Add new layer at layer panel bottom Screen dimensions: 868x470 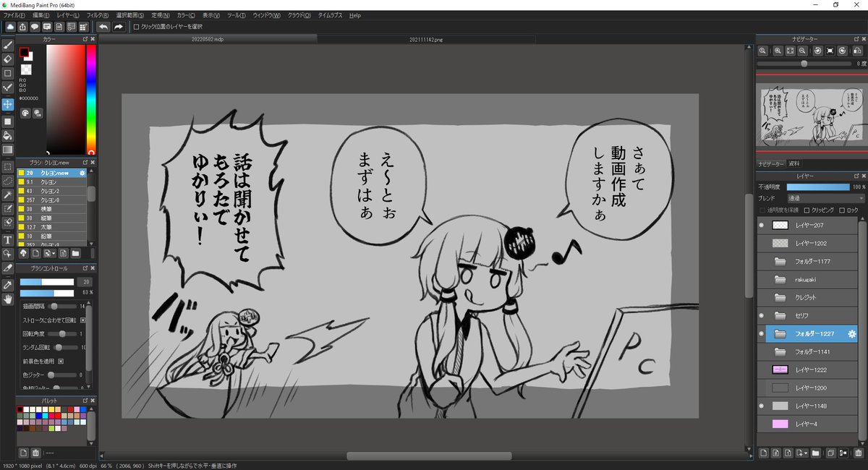(764, 453)
